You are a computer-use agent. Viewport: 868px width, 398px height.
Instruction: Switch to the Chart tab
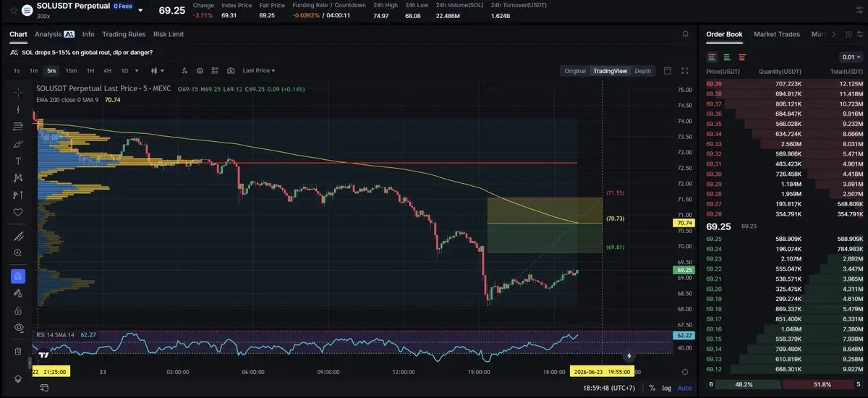[x=18, y=34]
